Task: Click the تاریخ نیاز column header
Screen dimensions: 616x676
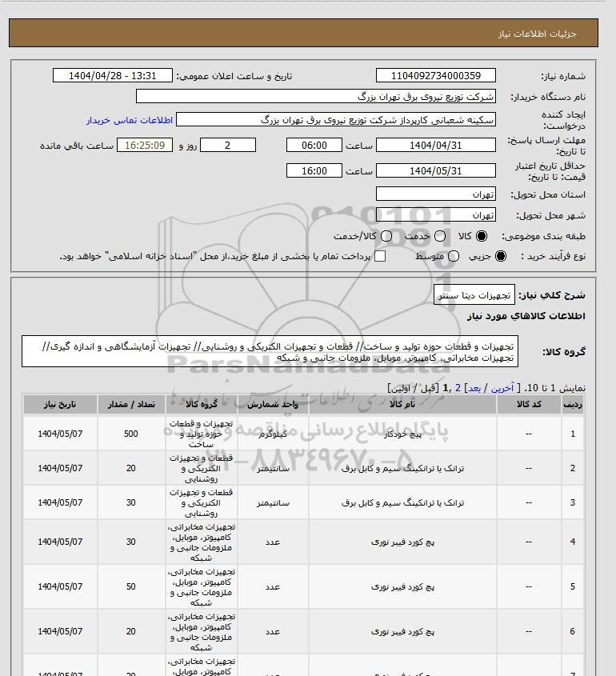Action: point(60,404)
